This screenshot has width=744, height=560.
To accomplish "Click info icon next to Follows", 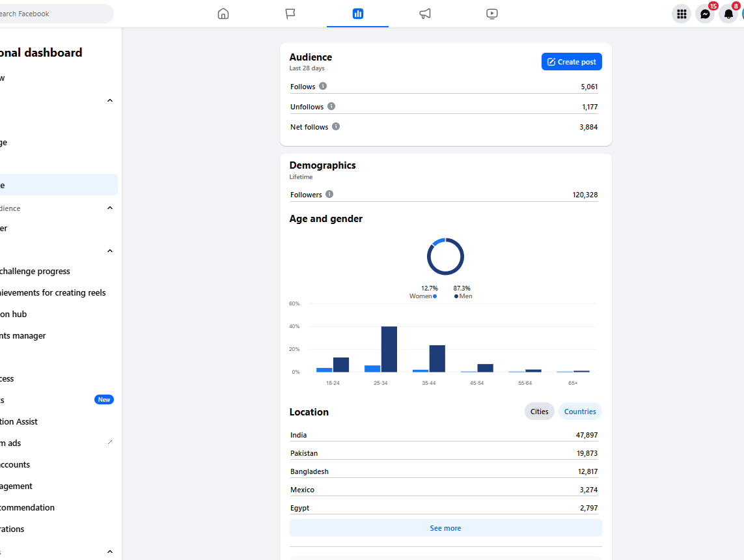I will [323, 86].
